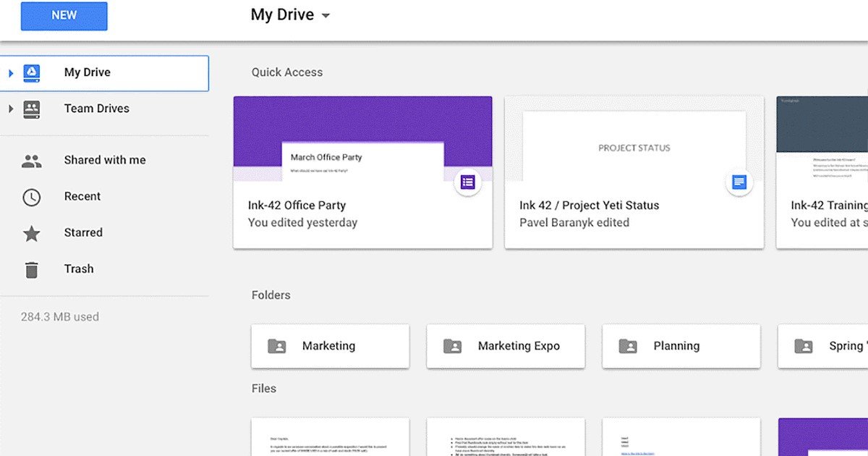Open the first file thumbnail under Files

(331, 437)
